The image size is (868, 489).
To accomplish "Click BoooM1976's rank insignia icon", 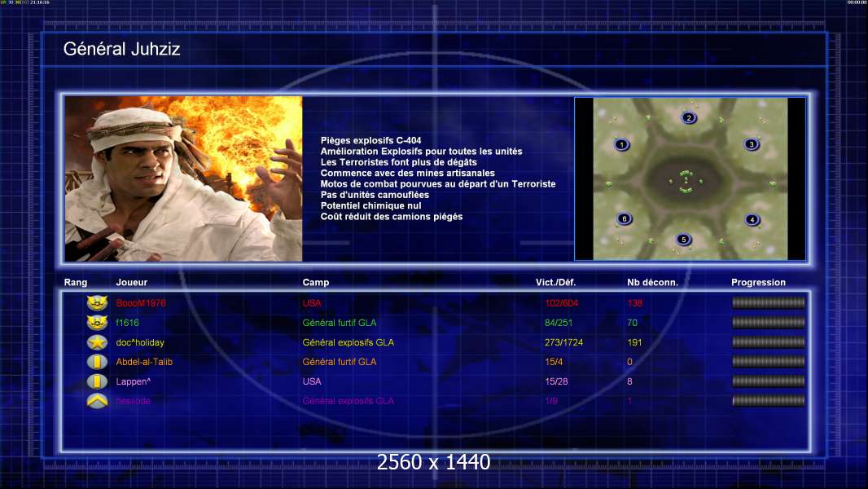I will coord(97,303).
